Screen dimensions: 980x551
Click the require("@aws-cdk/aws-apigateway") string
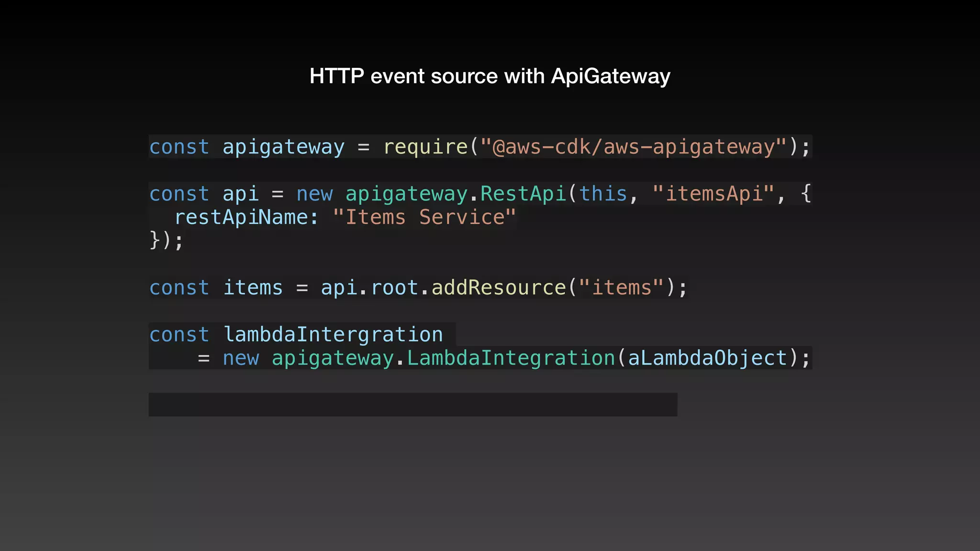(x=634, y=147)
